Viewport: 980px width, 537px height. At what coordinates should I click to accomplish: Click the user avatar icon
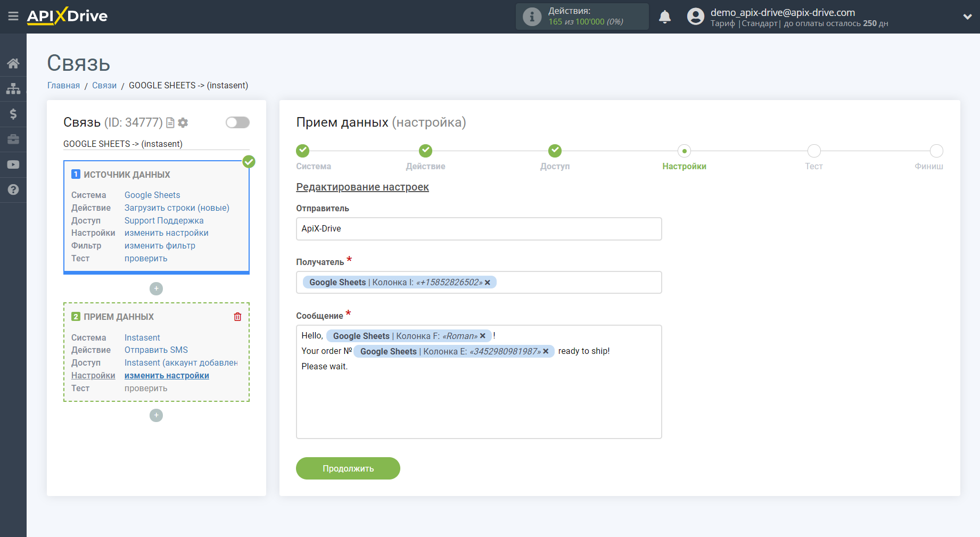(x=696, y=16)
